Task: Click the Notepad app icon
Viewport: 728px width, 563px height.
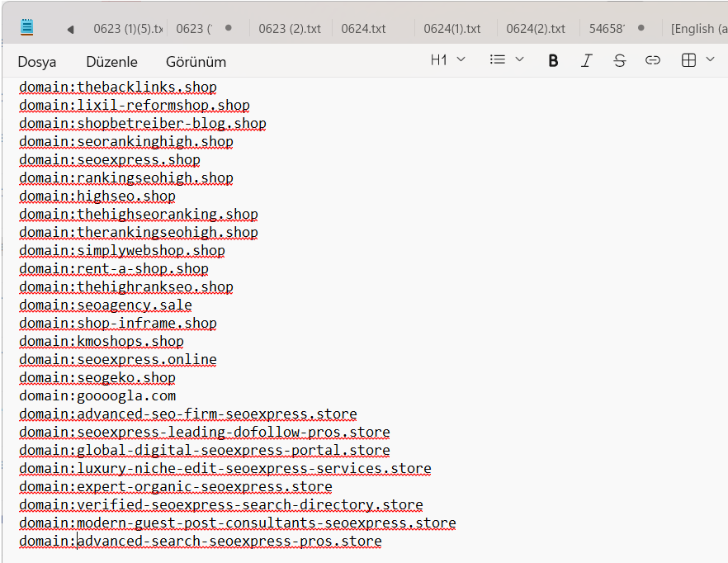Action: (27, 27)
